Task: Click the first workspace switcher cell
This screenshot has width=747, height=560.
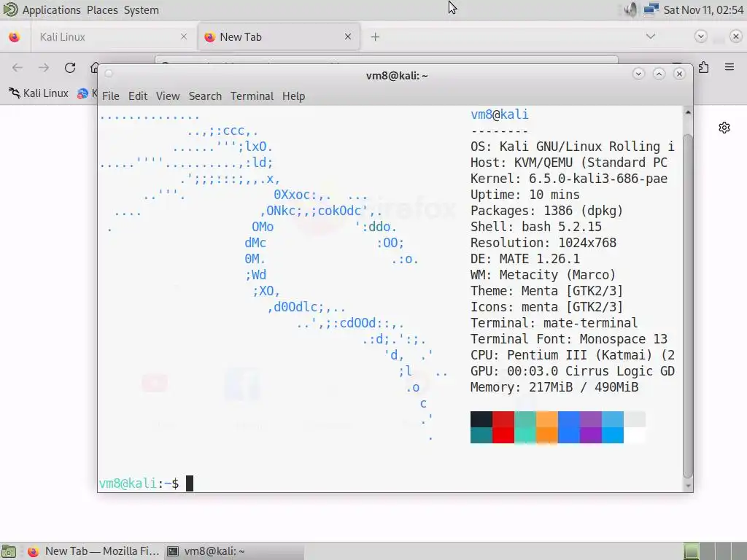Action: tap(692, 551)
